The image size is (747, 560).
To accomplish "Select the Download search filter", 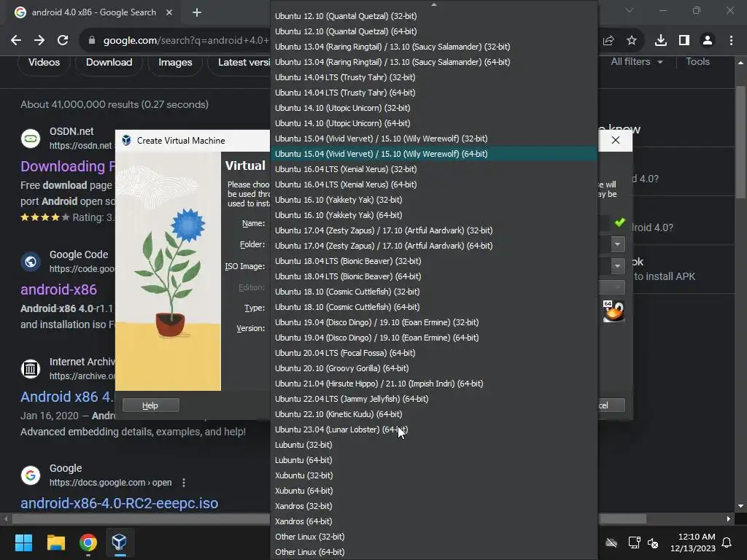I will pos(109,63).
